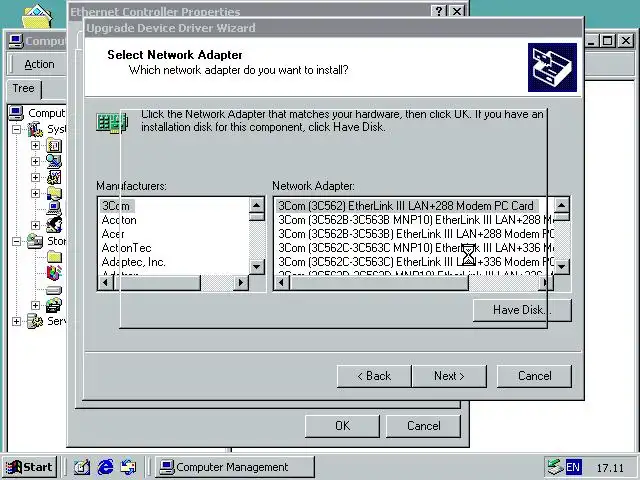
Task: Click the Performance Logs icon in tree
Action: point(54,177)
